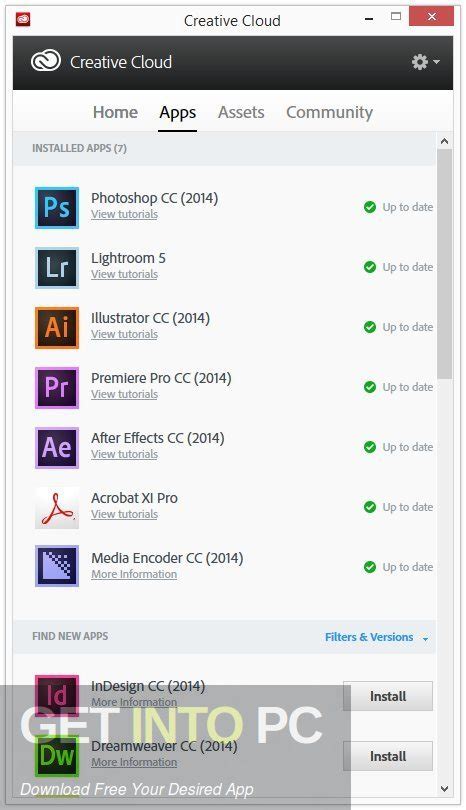Click green checkmark next to Premiere Pro

(x=370, y=387)
